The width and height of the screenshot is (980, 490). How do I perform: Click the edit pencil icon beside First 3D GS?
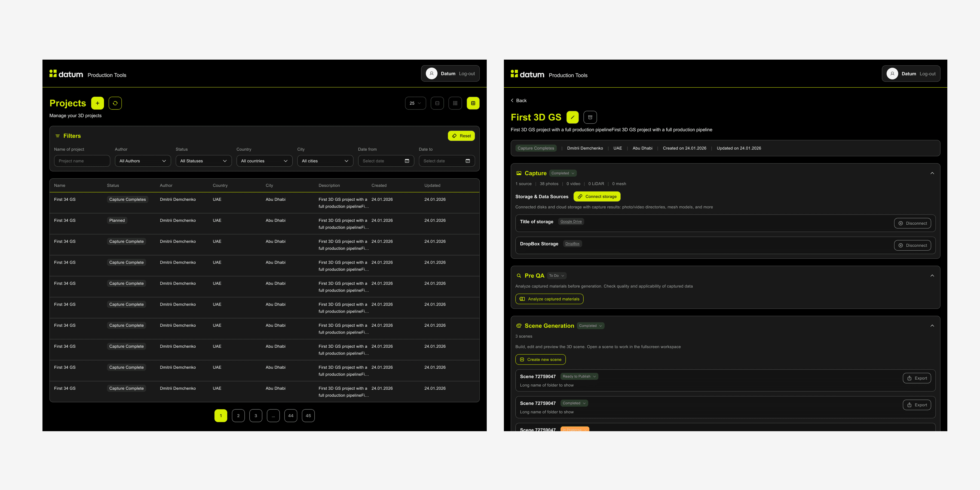[572, 117]
